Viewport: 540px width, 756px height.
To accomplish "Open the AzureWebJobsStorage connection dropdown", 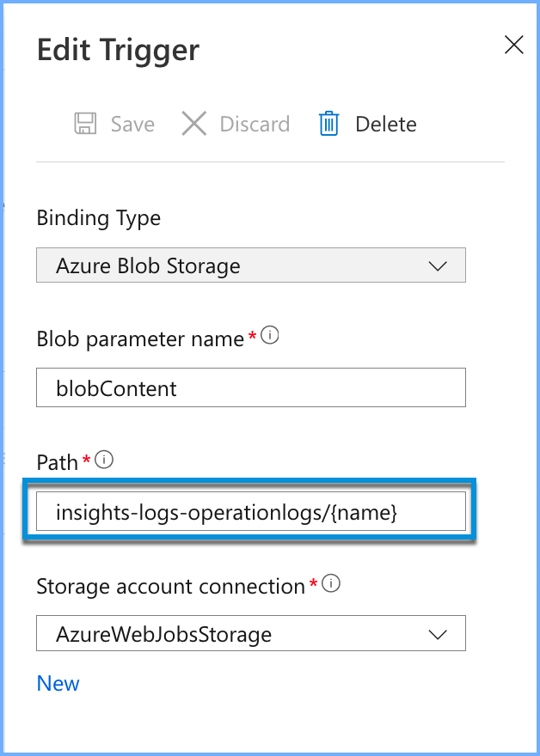I will [250, 635].
